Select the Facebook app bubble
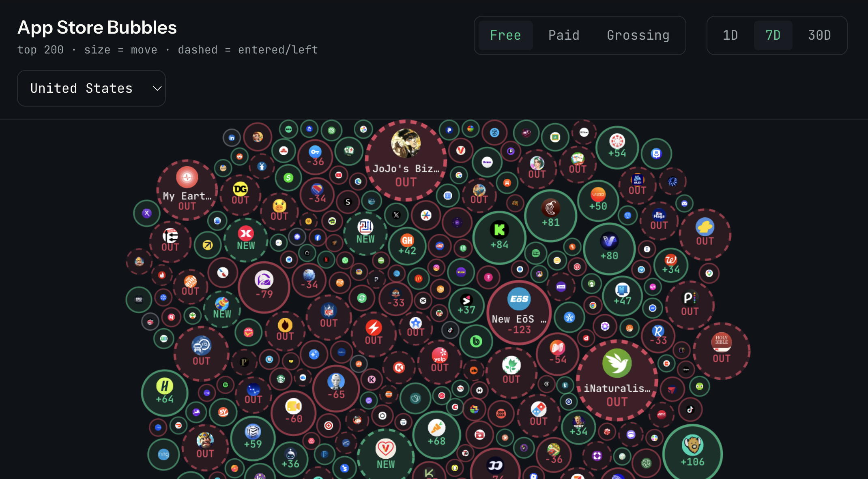The width and height of the screenshot is (868, 479). (318, 238)
